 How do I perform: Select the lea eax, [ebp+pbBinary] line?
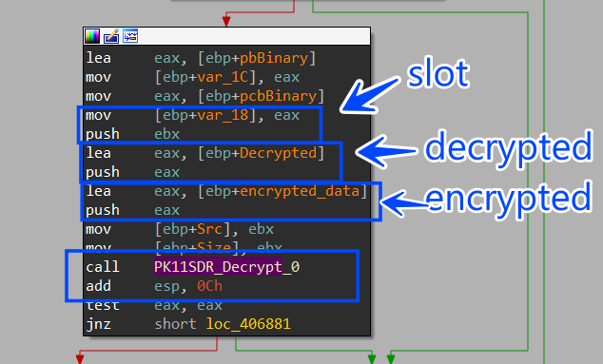tap(201, 58)
